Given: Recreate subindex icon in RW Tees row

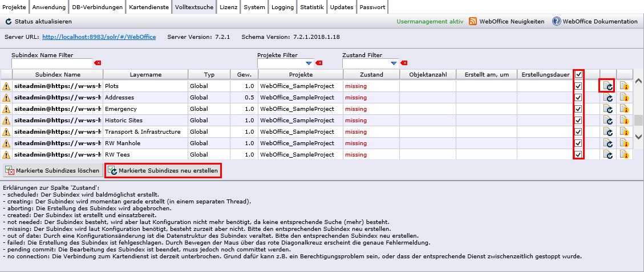Looking at the screenshot, I should 608,155.
